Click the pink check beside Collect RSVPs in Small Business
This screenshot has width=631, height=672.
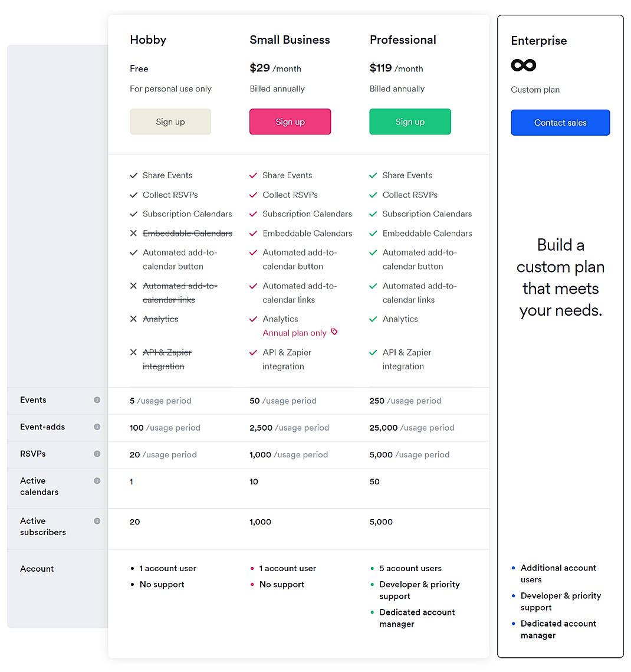[x=253, y=195]
